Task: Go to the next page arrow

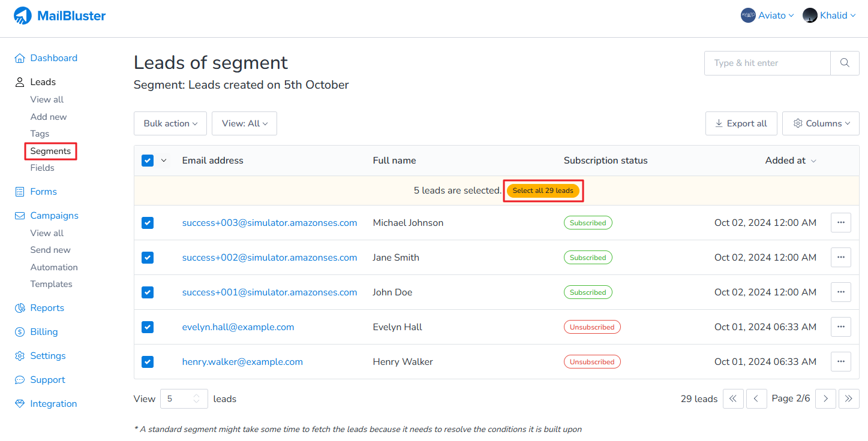Action: click(825, 399)
